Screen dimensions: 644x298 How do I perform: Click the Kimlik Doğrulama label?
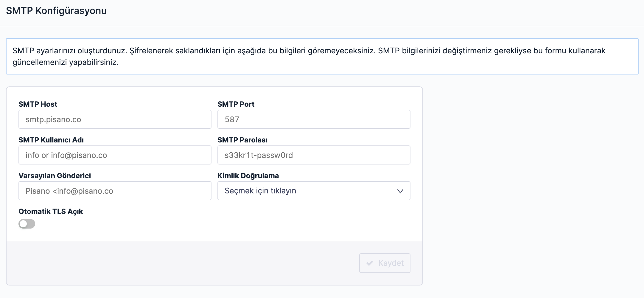(x=248, y=176)
